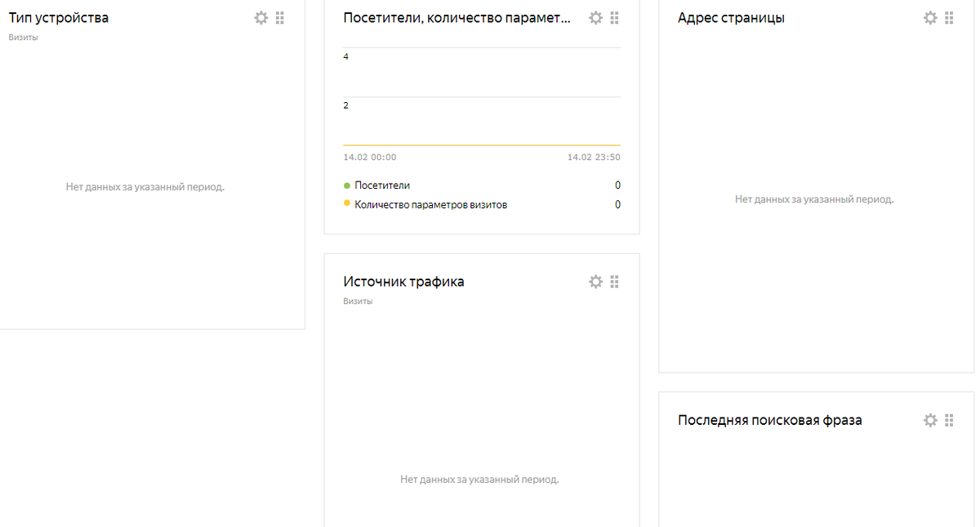This screenshot has height=527, width=980.
Task: Open settings for the Тип устройства widget
Action: tap(261, 17)
